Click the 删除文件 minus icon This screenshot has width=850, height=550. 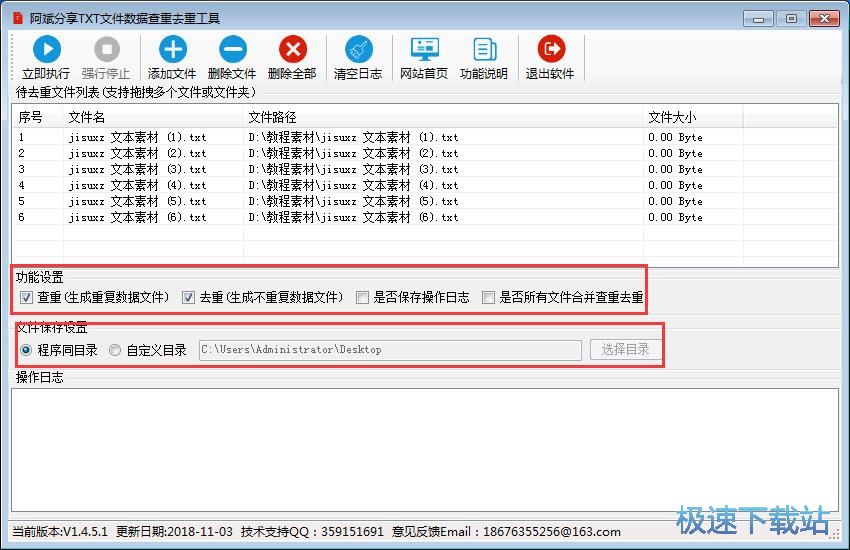232,50
